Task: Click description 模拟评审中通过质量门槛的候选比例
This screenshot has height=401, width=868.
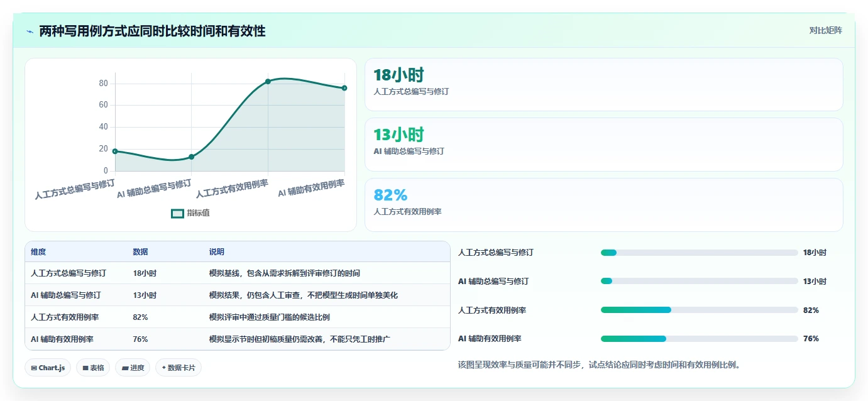Action: tap(270, 317)
